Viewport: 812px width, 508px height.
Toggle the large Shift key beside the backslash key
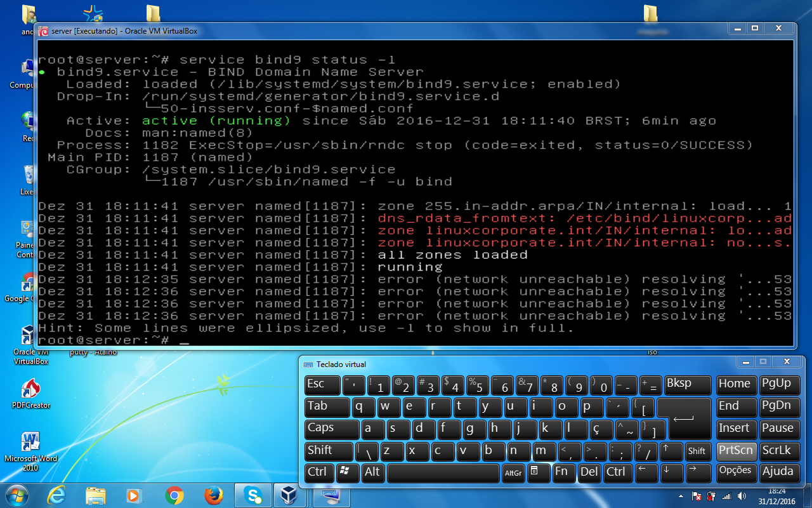pyautogui.click(x=329, y=451)
